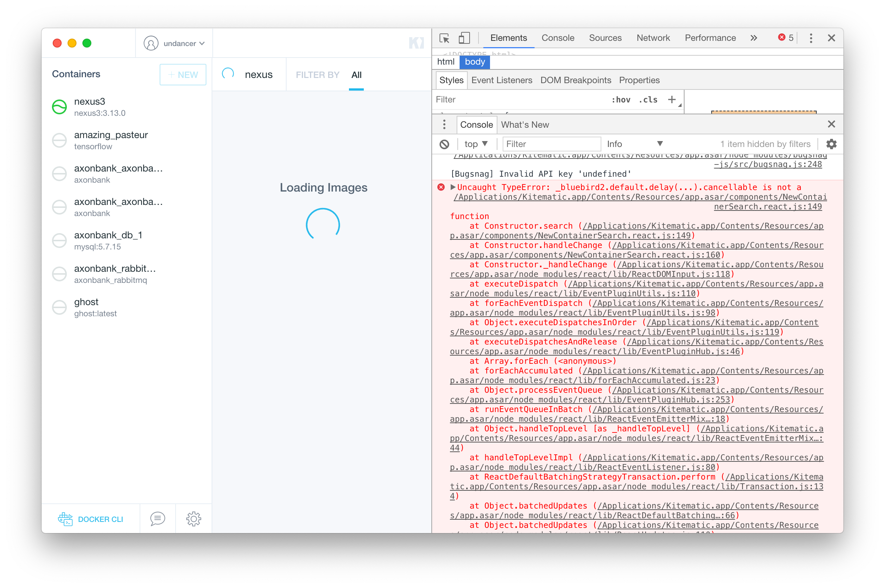Screen dimensions: 885x588
Task: Open the What's New tab
Action: tap(525, 124)
